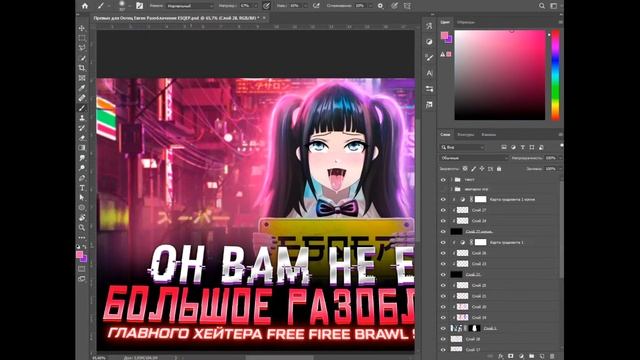The width and height of the screenshot is (640, 360).
Task: Select the Path Selection arrow tool
Action: click(x=82, y=198)
